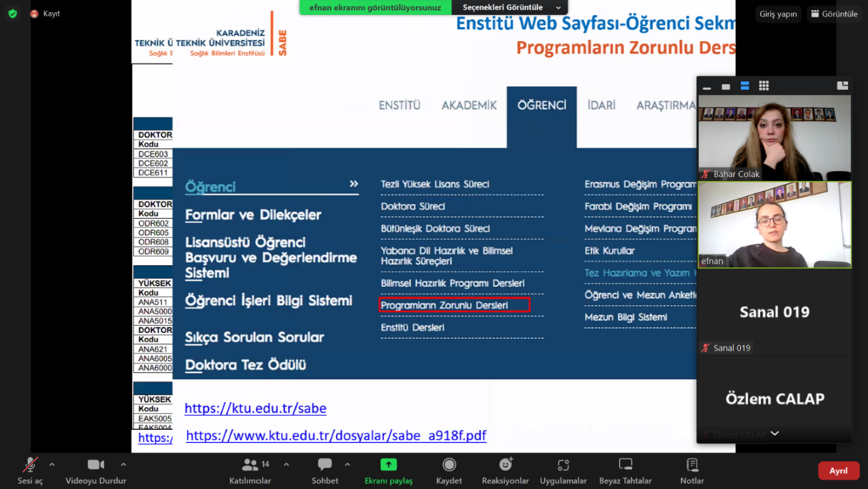This screenshot has width=868, height=489.
Task: Open Doktora Tez Ödülü in the left menu
Action: (246, 365)
